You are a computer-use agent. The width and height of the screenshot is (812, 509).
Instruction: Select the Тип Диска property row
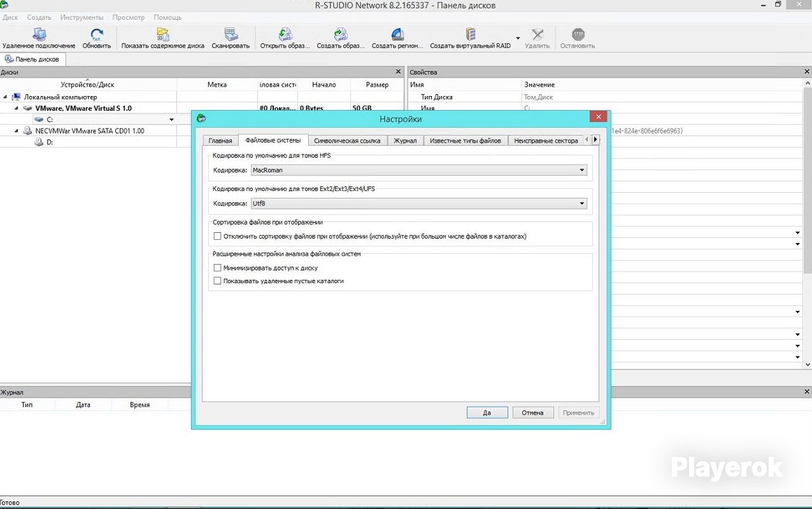click(605, 97)
